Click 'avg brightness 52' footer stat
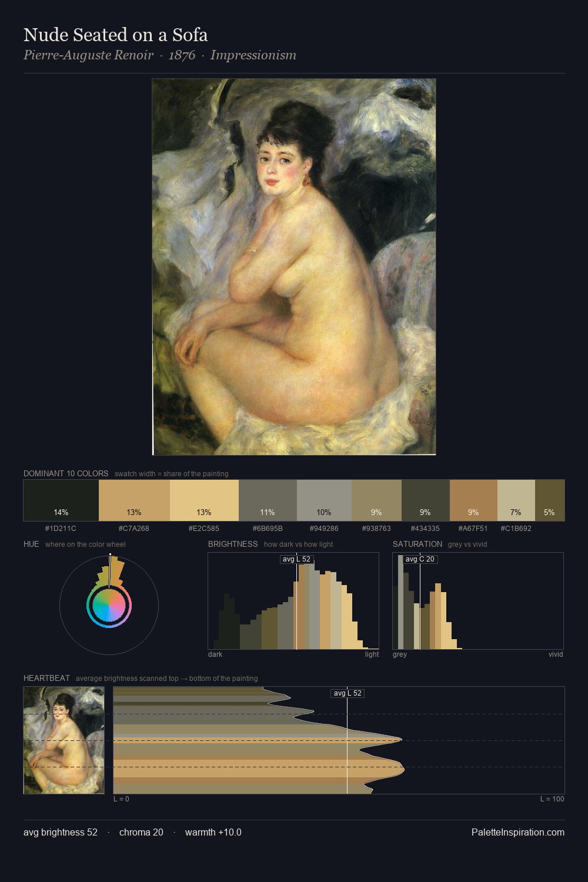Viewport: 588px width, 882px height. coord(61,832)
